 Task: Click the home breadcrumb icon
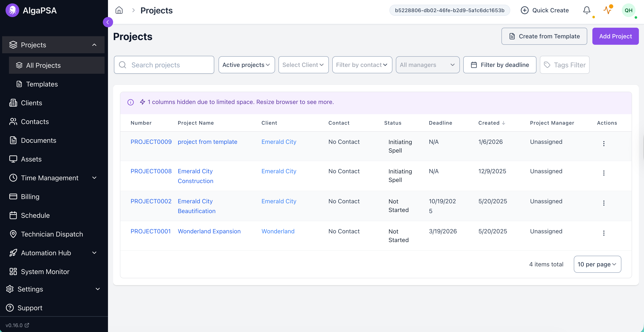(119, 10)
